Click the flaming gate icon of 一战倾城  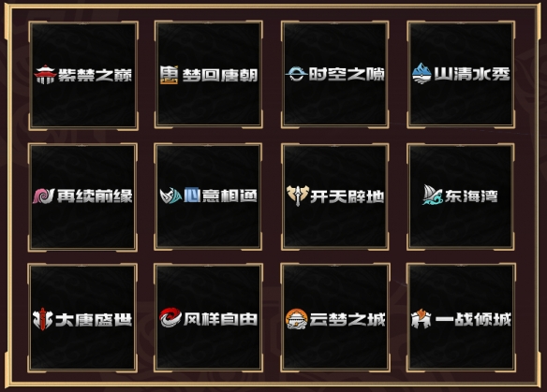coord(421,318)
